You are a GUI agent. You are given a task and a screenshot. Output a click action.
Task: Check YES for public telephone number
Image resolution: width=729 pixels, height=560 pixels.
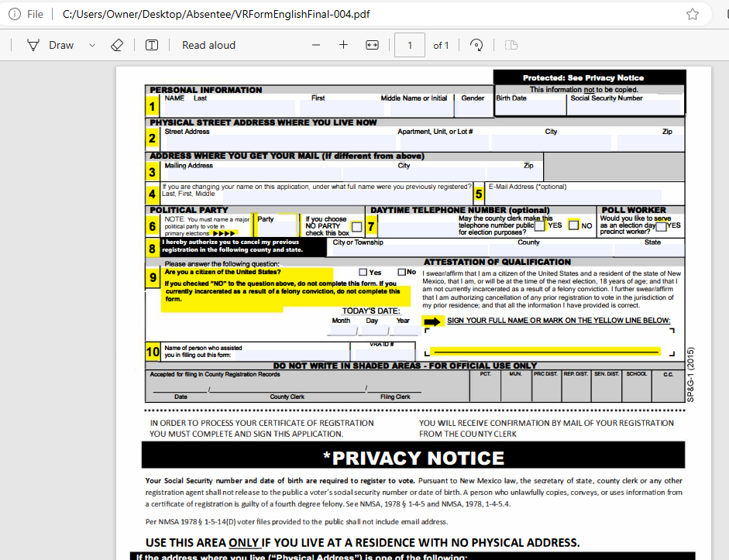pyautogui.click(x=539, y=225)
